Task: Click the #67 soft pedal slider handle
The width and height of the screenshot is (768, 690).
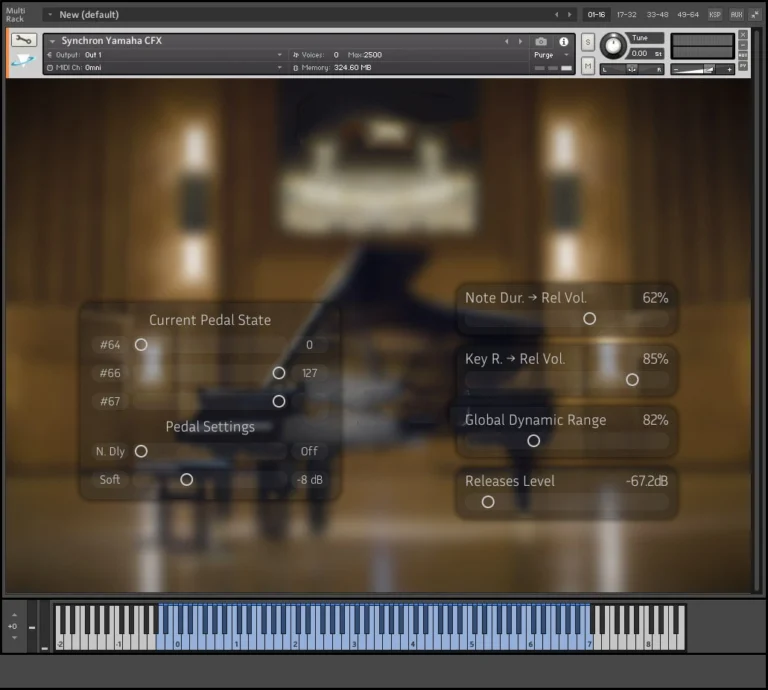Action: 279,402
